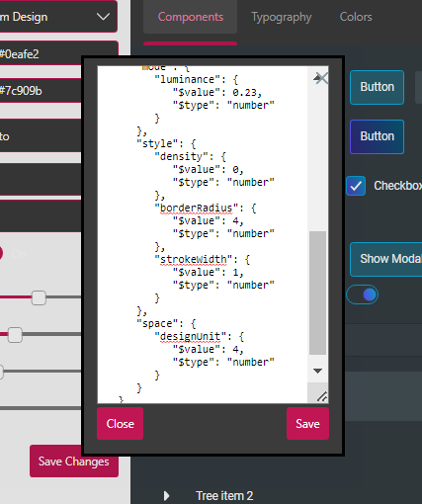This screenshot has width=422, height=504.
Task: Switch to the Components tab
Action: 191,17
